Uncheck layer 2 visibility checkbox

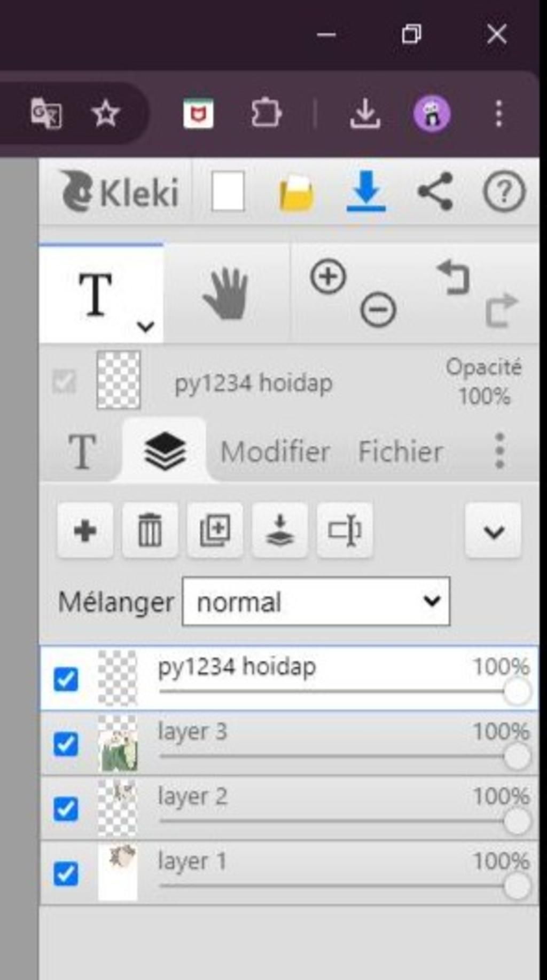pyautogui.click(x=66, y=809)
